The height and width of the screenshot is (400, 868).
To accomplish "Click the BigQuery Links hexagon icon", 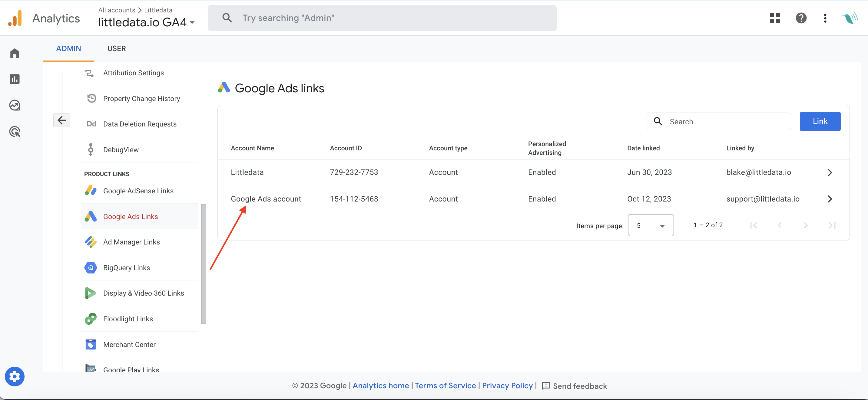I will [91, 267].
